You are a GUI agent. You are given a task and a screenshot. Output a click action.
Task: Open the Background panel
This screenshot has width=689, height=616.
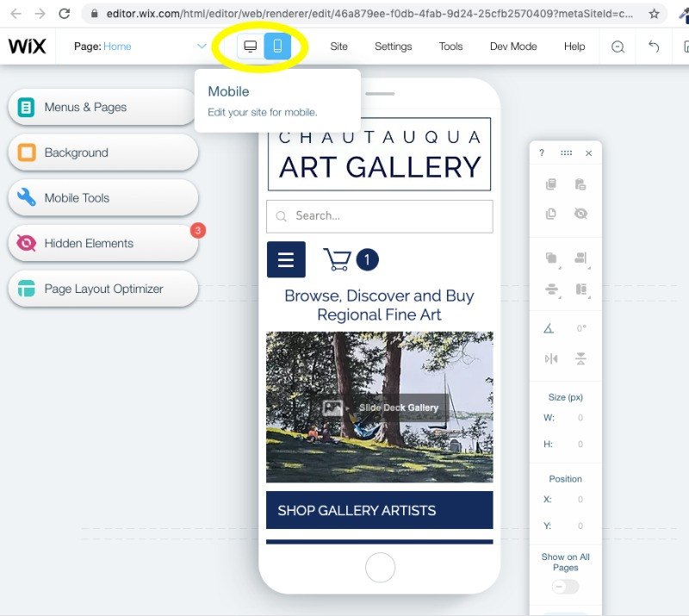click(x=102, y=152)
